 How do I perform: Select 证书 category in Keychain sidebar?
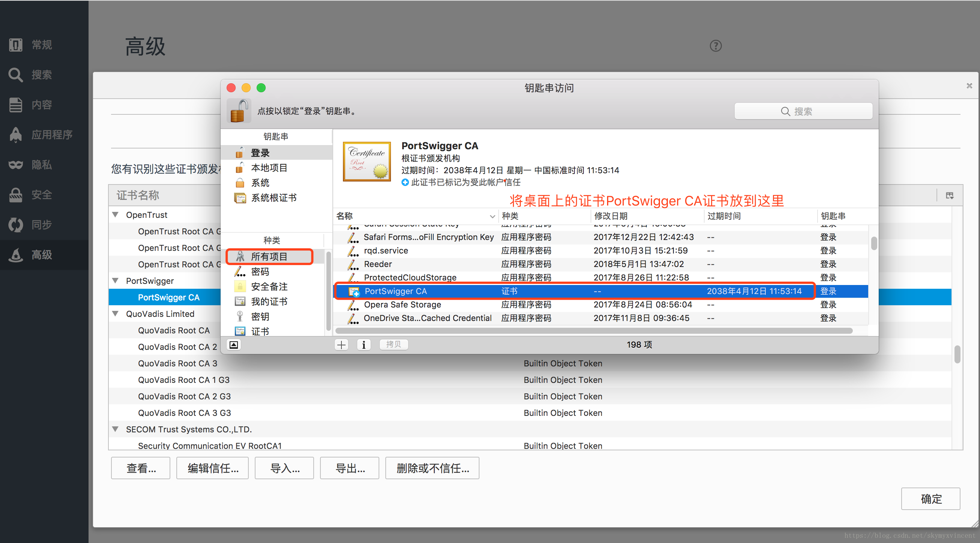[x=273, y=331]
